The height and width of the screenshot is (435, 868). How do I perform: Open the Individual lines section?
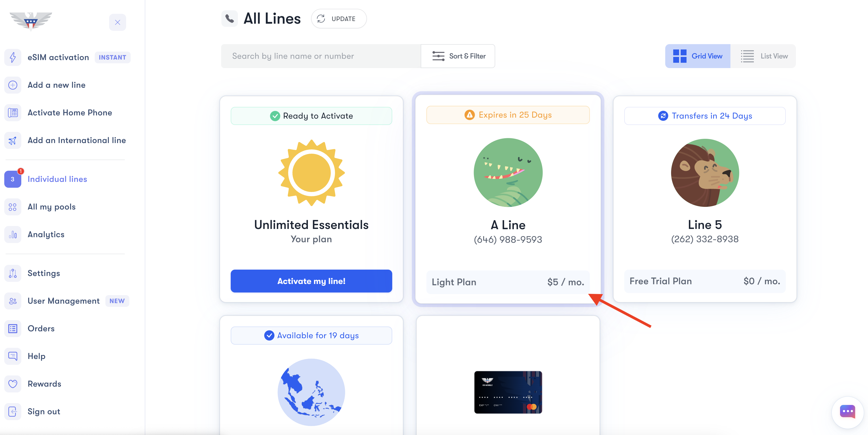tap(57, 179)
